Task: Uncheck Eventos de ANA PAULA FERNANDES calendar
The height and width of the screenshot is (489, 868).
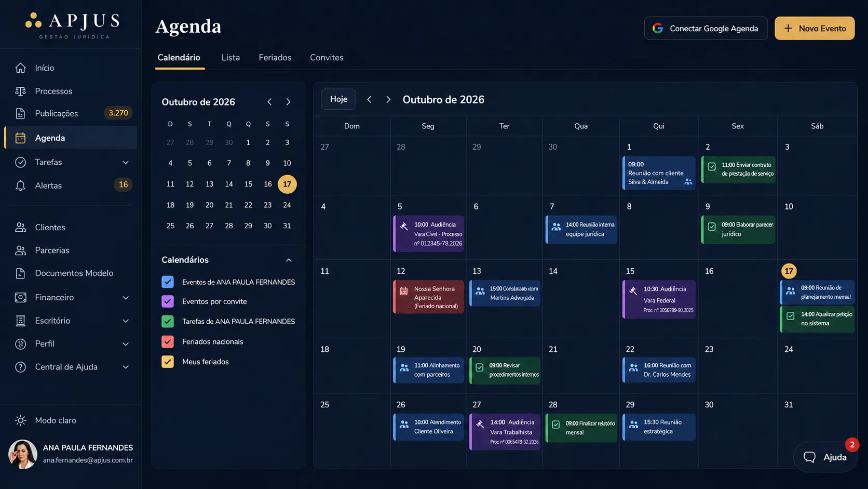Action: click(167, 282)
